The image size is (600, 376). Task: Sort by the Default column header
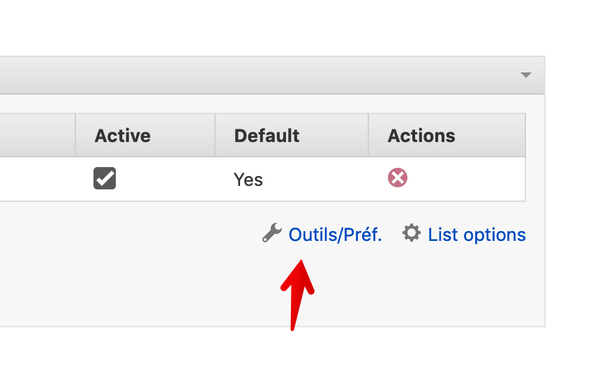tap(267, 135)
